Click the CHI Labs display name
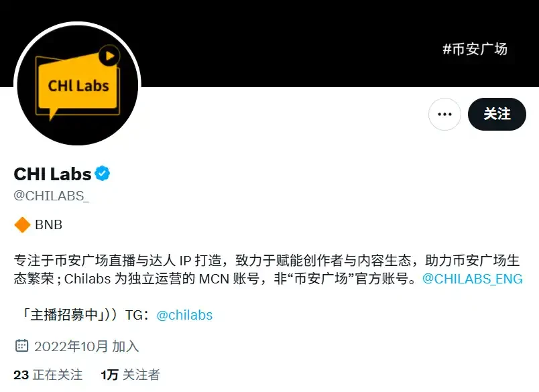Viewport: 539px width, 392px height. 52,174
